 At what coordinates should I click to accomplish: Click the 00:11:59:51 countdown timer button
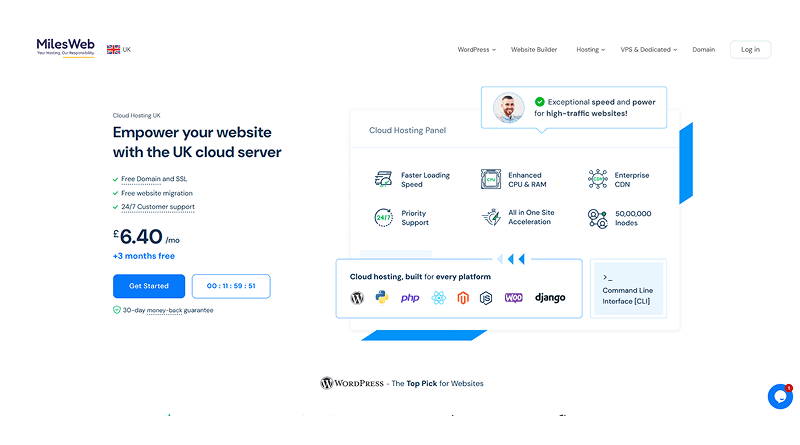coord(231,286)
